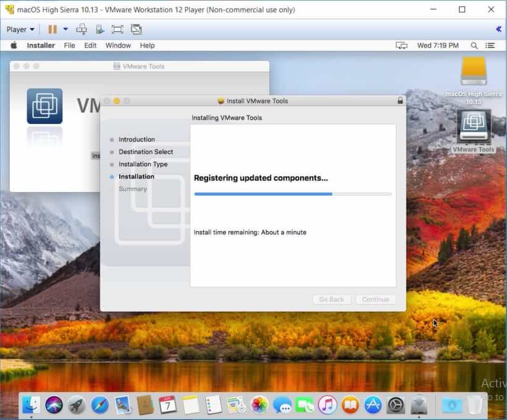Open the Trash in the dock
507x420 pixels.
474,405
